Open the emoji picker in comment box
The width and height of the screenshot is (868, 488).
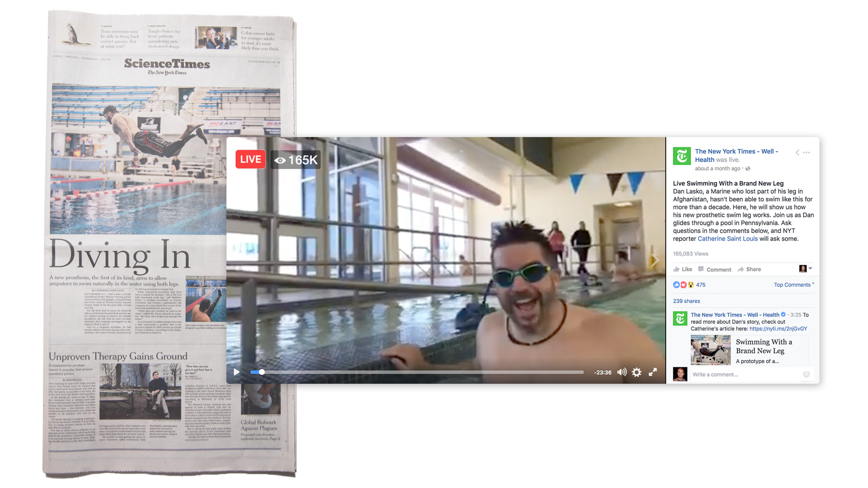point(806,374)
